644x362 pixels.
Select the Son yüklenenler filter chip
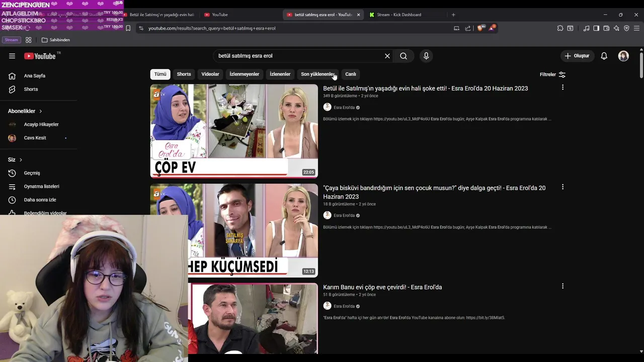tap(317, 74)
